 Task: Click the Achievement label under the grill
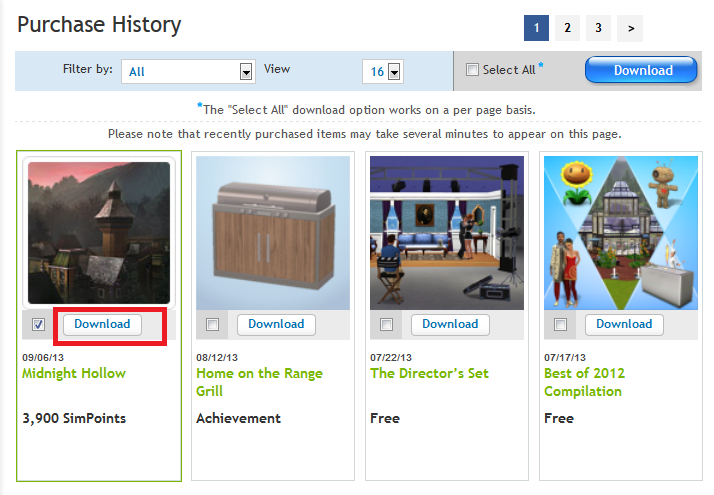click(239, 418)
